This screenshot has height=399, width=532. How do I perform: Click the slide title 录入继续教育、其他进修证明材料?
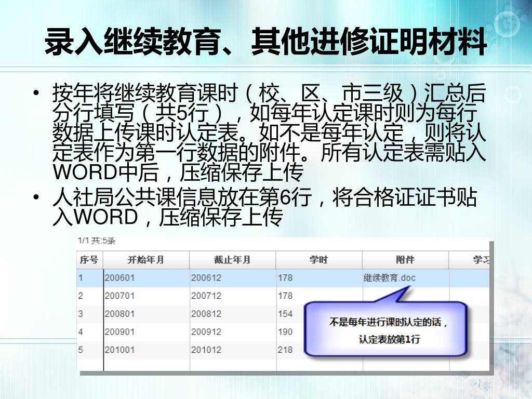point(266,42)
